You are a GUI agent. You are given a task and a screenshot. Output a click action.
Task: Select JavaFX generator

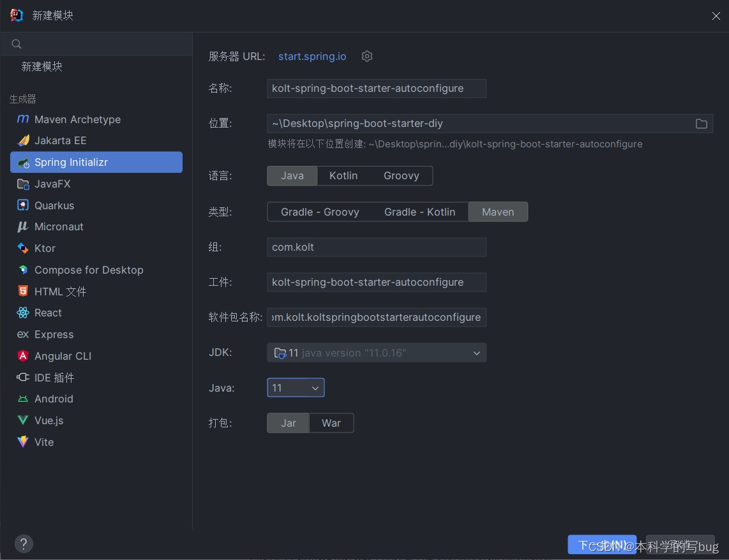coord(96,184)
